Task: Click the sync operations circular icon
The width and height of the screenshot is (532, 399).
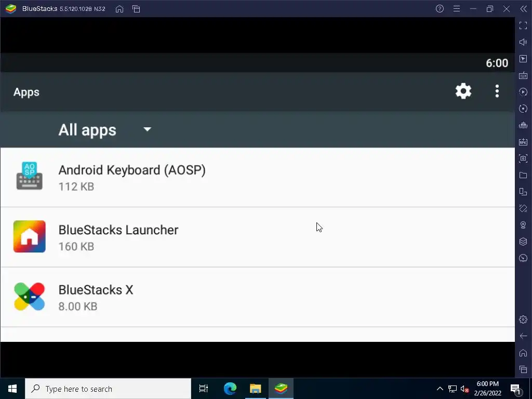Action: pyautogui.click(x=523, y=109)
